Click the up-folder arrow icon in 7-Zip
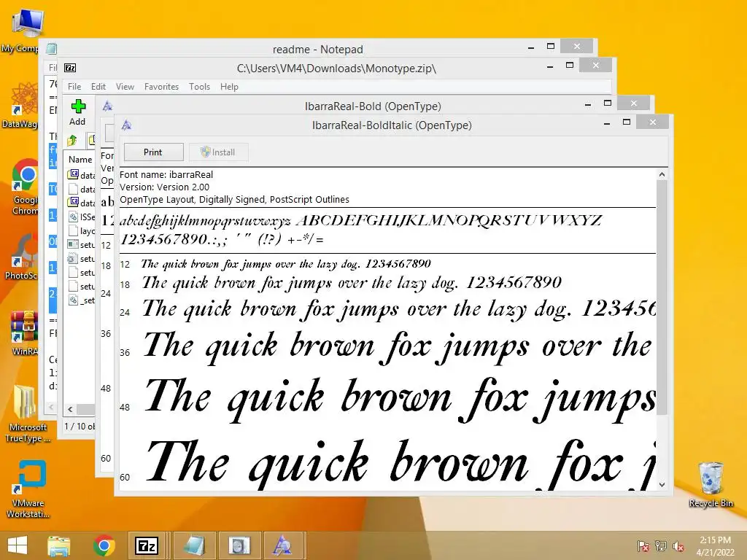The width and height of the screenshot is (747, 560). tap(72, 140)
